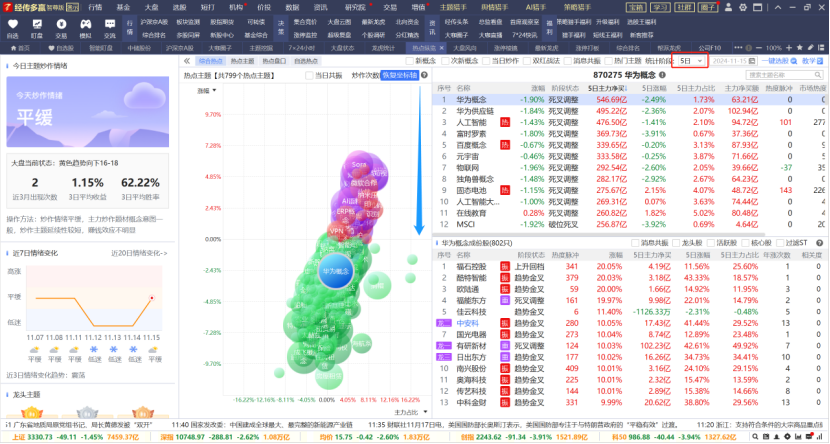Click the layout list icon at tab bar end
The image size is (830, 444).
click(821, 48)
